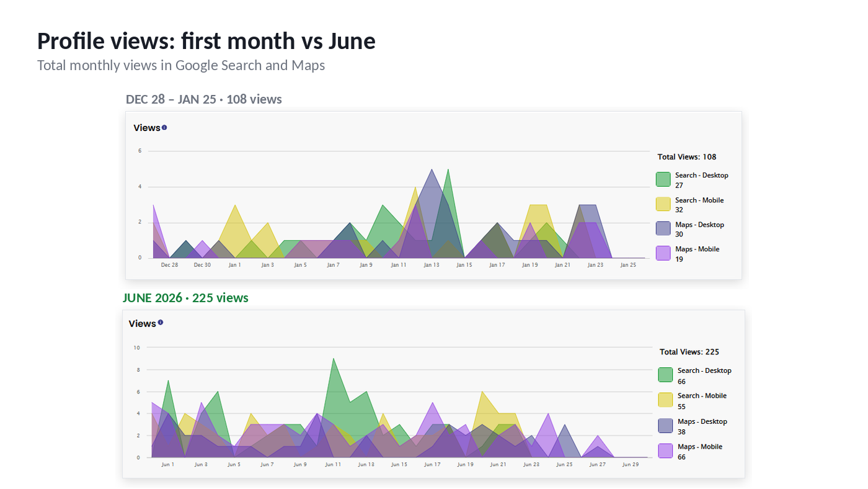Click the 'DEC 28 – JAN 25 · 108 views' heading
The height and width of the screenshot is (489, 868).
(x=204, y=99)
